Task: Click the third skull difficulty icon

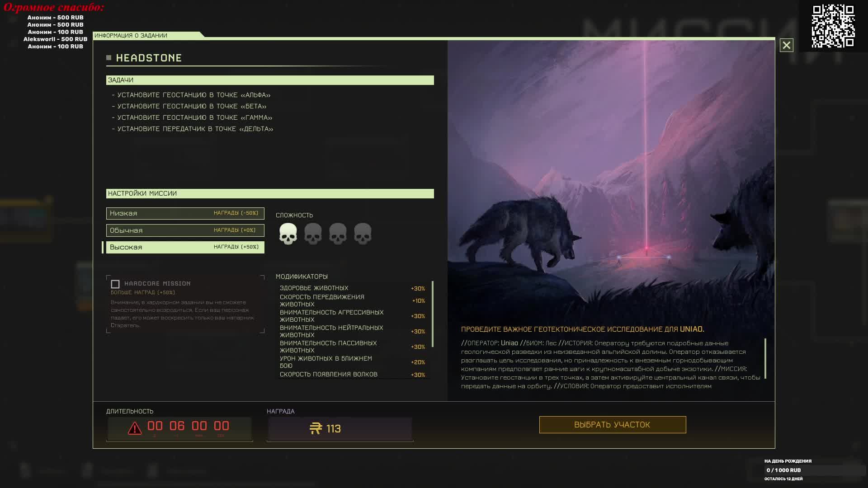Action: tap(338, 234)
